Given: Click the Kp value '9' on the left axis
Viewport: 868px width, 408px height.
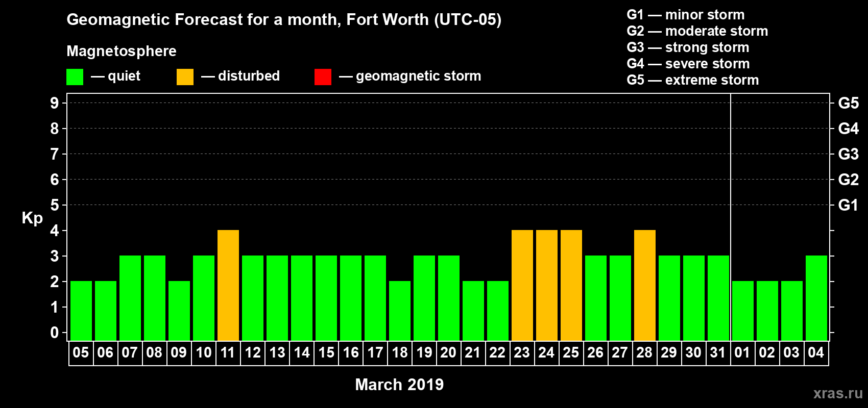Looking at the screenshot, I should pyautogui.click(x=55, y=103).
